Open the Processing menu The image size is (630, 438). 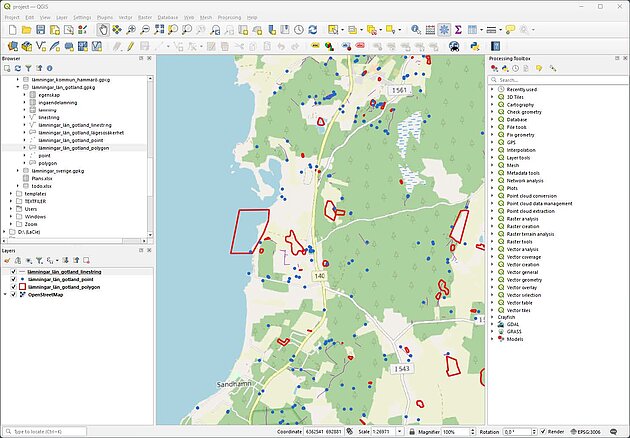pos(229,18)
